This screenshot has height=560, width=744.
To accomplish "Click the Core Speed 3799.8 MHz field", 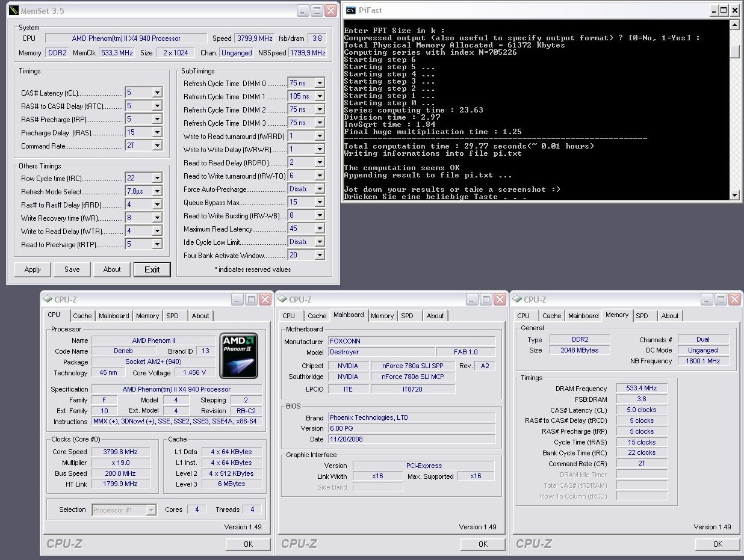I will coord(120,452).
